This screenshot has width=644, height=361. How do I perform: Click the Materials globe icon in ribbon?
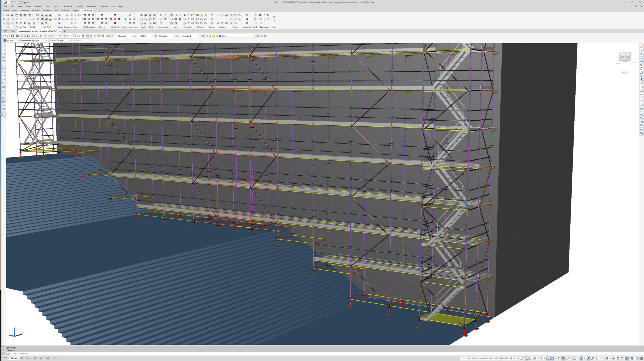[247, 19]
